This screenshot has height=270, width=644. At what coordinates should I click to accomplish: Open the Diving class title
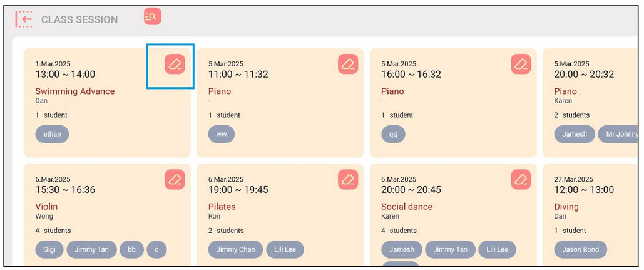[x=566, y=207]
